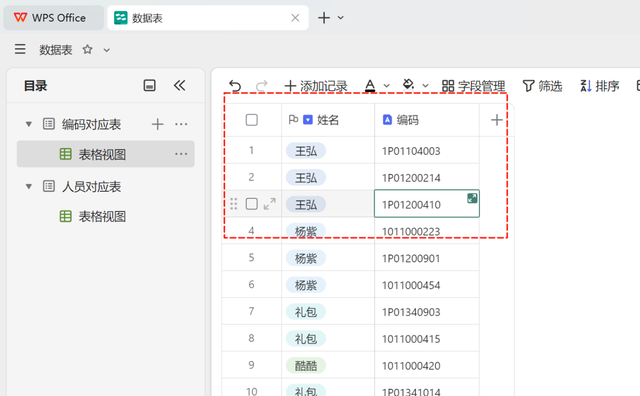
Task: Add a new field with header plus
Action: (x=497, y=120)
